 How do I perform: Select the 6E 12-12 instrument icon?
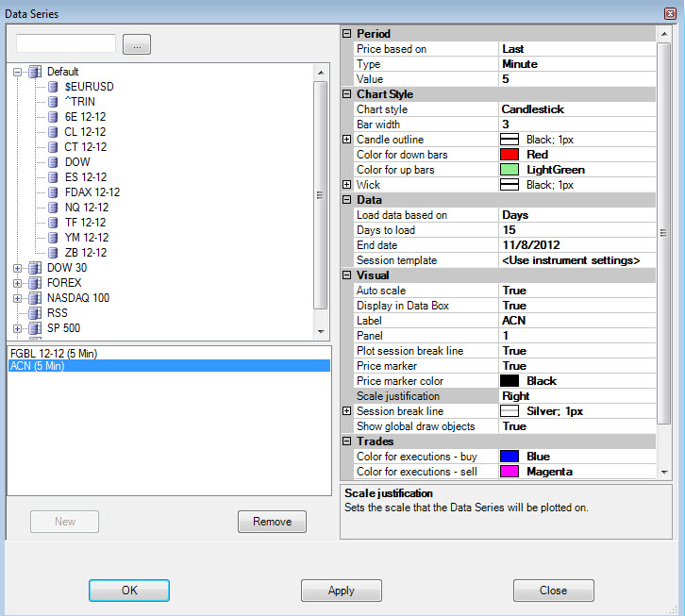click(x=53, y=117)
